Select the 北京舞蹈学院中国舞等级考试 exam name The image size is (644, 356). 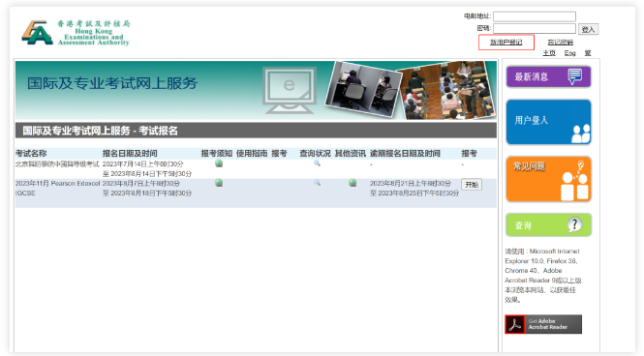(57, 164)
